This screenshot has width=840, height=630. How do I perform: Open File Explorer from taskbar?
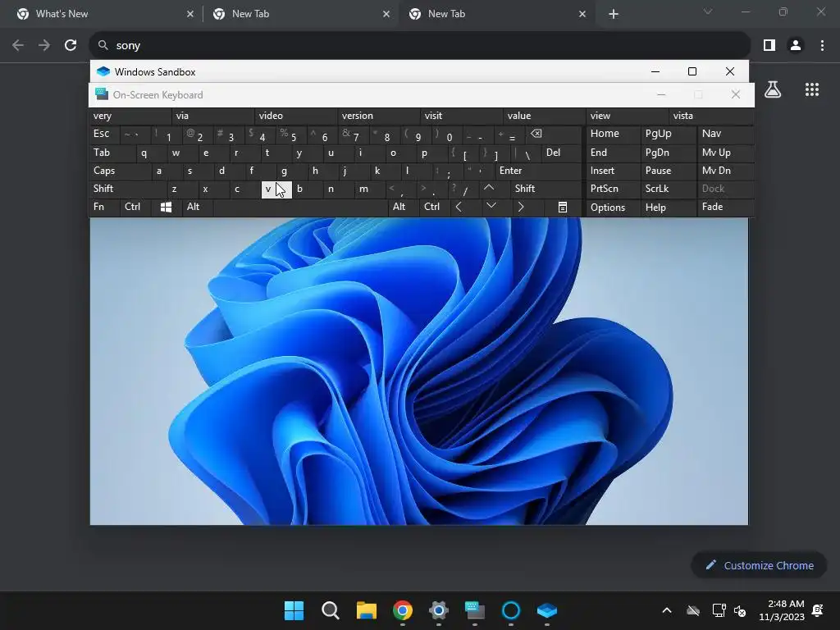(x=367, y=610)
